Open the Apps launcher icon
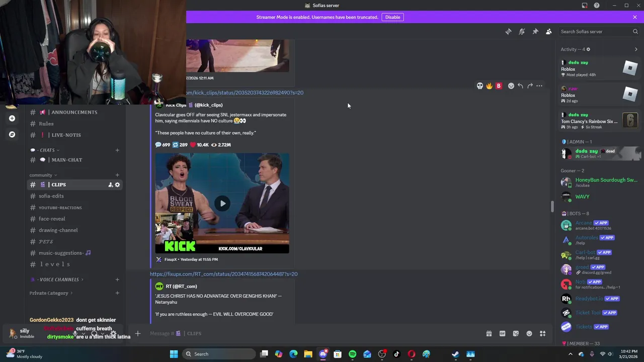This screenshot has height=362, width=644. pyautogui.click(x=543, y=333)
